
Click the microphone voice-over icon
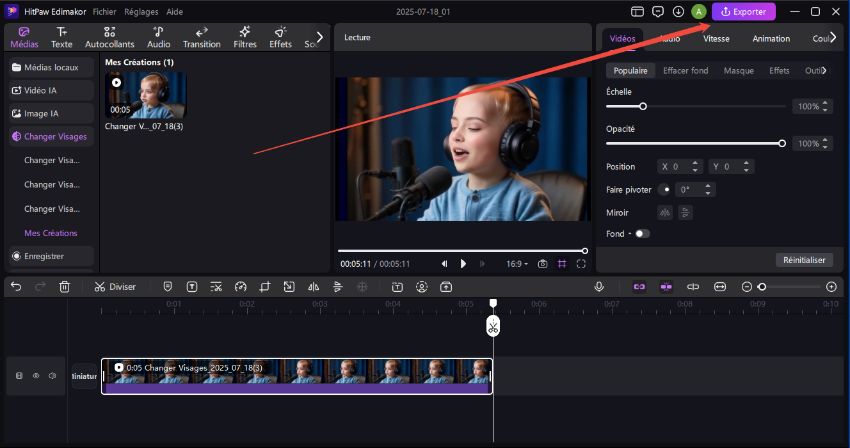pos(599,286)
